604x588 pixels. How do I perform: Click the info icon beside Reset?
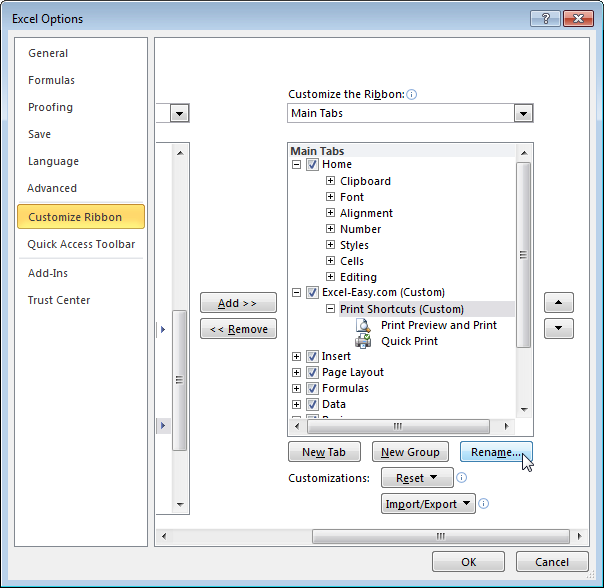pos(461,478)
